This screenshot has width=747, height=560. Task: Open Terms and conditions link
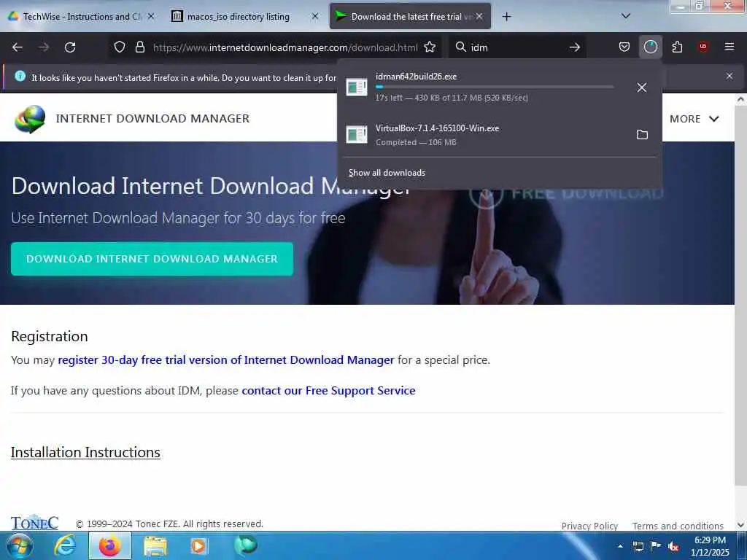678,526
